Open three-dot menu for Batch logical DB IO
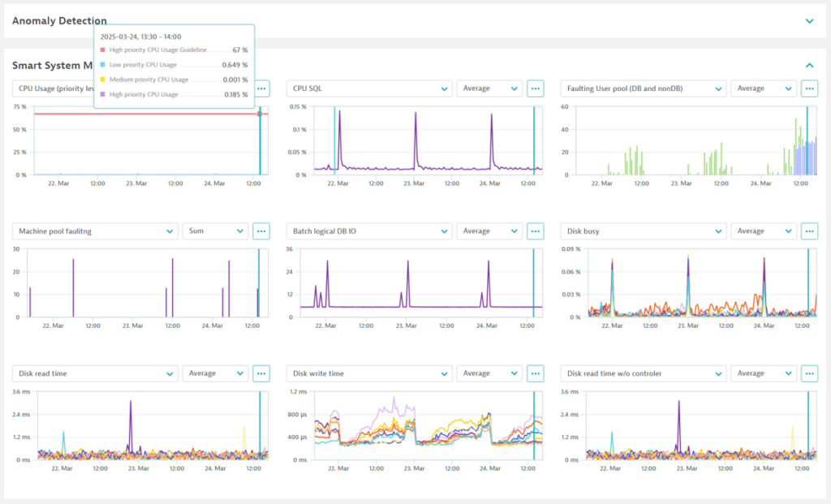831x504 pixels. click(535, 231)
